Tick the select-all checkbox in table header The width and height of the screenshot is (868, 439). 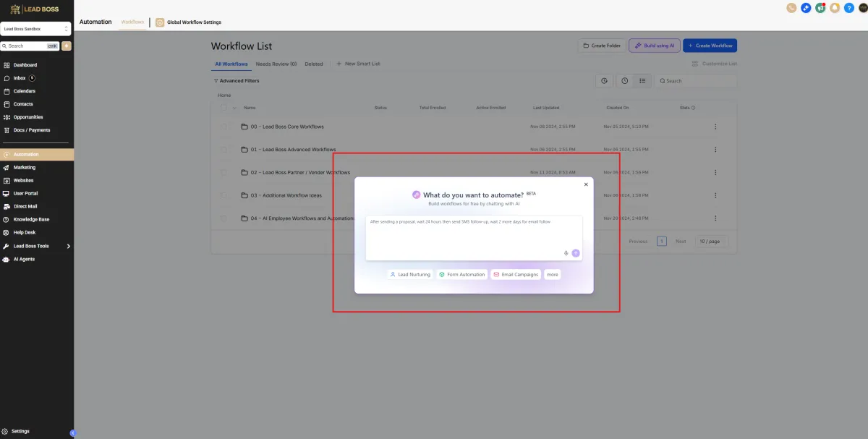[x=224, y=108]
